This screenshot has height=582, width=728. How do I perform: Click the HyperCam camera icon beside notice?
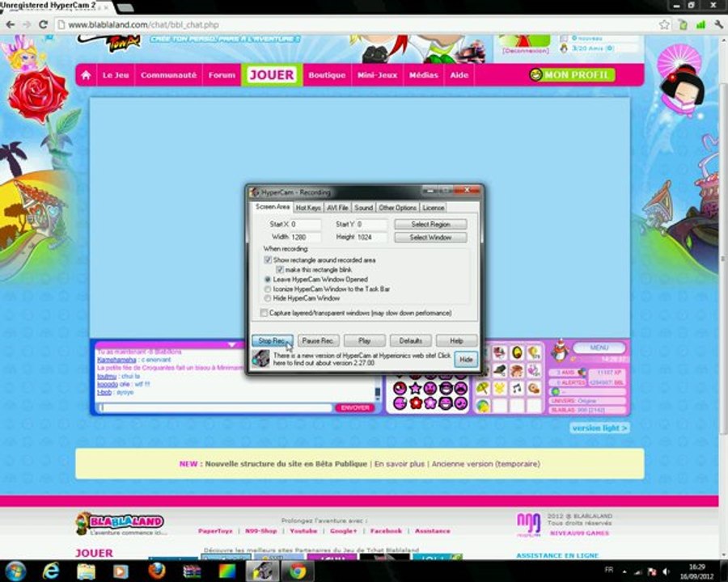(260, 359)
